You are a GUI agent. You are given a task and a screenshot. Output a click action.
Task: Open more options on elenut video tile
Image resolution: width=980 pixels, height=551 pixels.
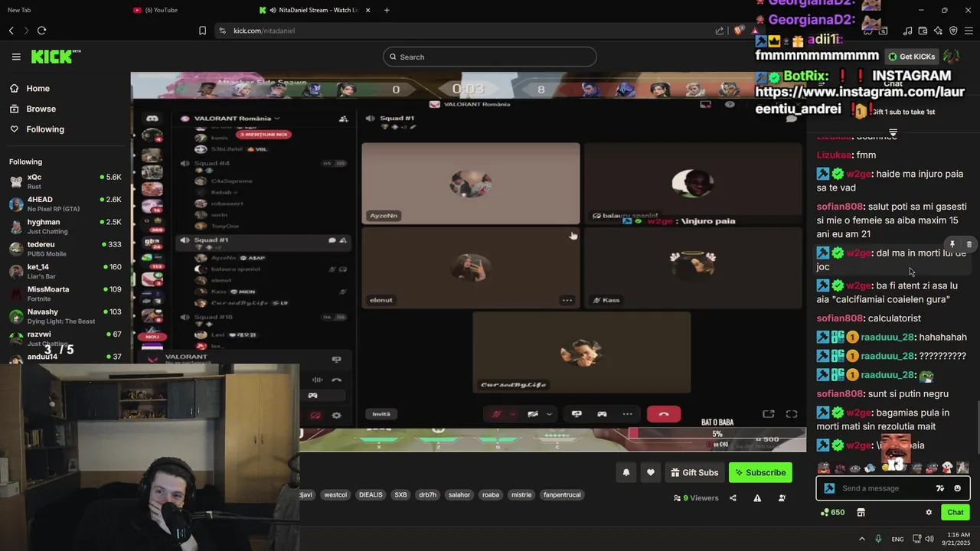click(x=567, y=300)
